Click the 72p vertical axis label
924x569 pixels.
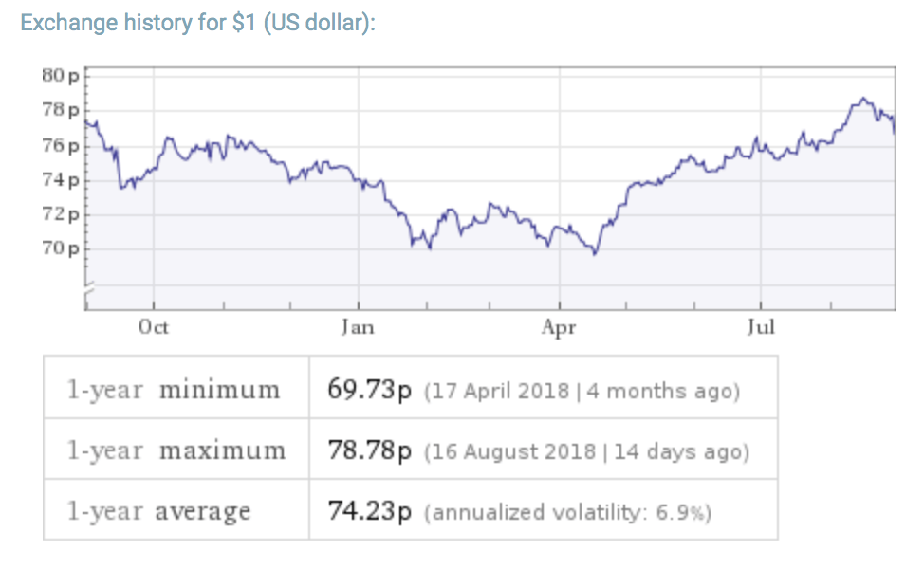coord(63,214)
